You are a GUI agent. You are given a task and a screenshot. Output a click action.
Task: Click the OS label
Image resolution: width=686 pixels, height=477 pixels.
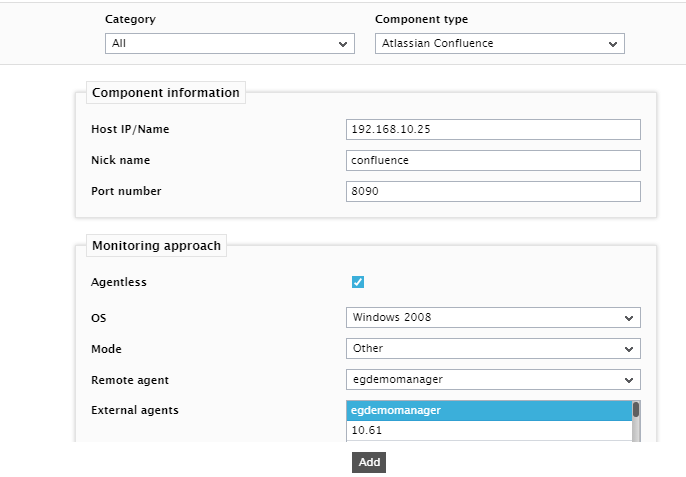coord(98,318)
